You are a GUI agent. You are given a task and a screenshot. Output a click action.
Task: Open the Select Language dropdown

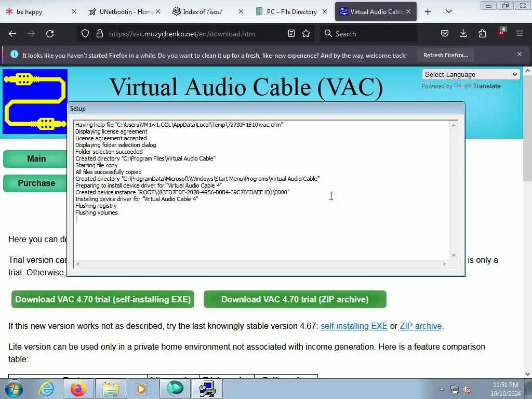(471, 74)
